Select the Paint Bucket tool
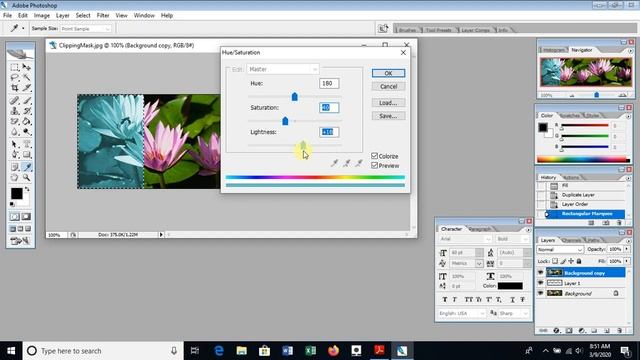The width and height of the screenshot is (640, 360). pyautogui.click(x=27, y=121)
